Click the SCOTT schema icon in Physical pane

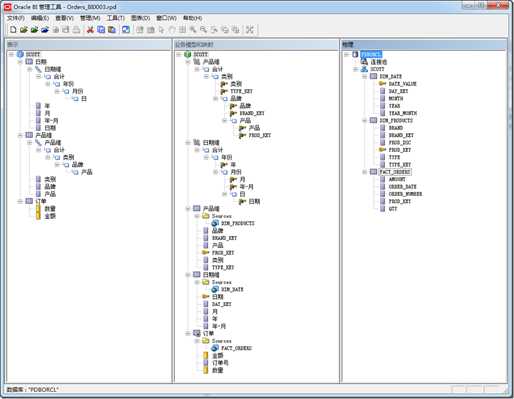tap(364, 69)
